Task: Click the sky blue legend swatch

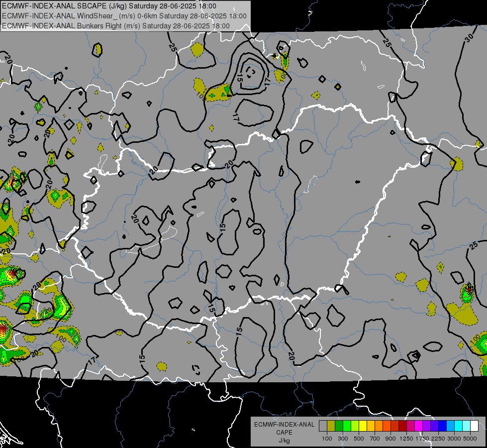Action: (450, 426)
